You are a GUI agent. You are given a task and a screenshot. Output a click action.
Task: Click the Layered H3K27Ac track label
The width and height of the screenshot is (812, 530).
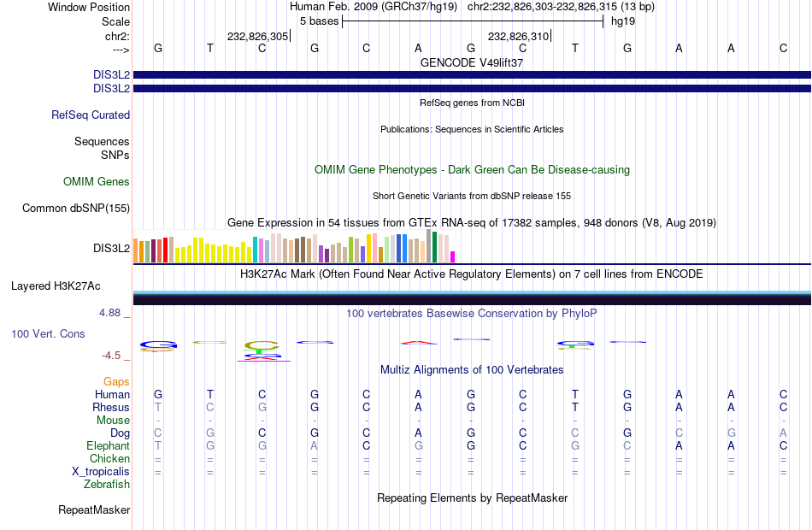(56, 286)
